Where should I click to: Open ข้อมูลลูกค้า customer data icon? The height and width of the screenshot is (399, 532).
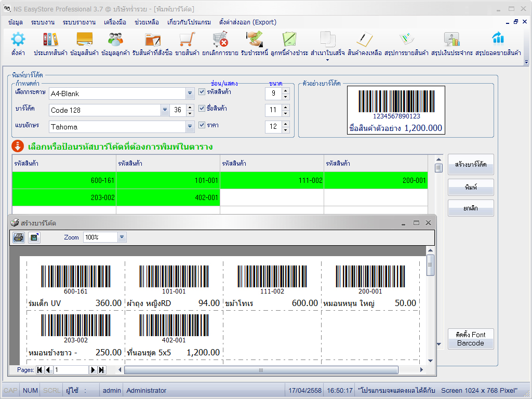coord(116,39)
